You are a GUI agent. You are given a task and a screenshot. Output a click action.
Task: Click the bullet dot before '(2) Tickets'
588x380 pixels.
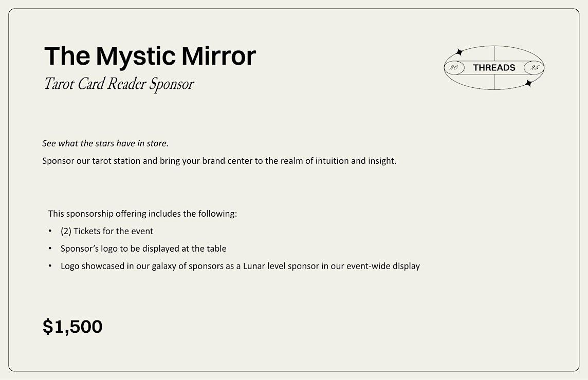50,231
